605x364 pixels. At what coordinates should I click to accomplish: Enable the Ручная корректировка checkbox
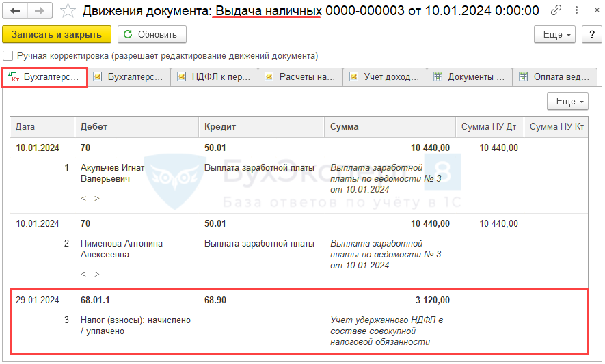pos(8,56)
